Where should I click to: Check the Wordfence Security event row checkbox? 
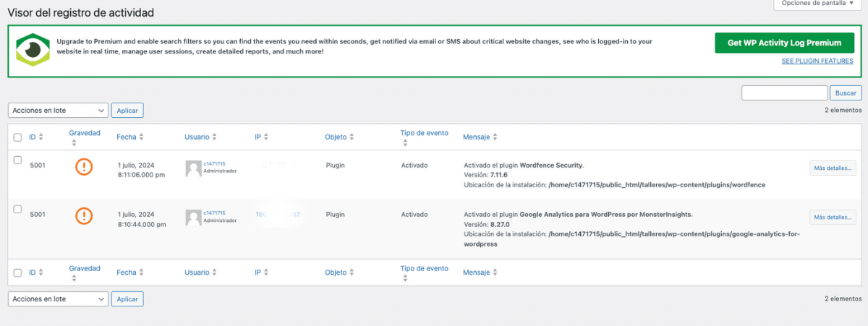[18, 160]
